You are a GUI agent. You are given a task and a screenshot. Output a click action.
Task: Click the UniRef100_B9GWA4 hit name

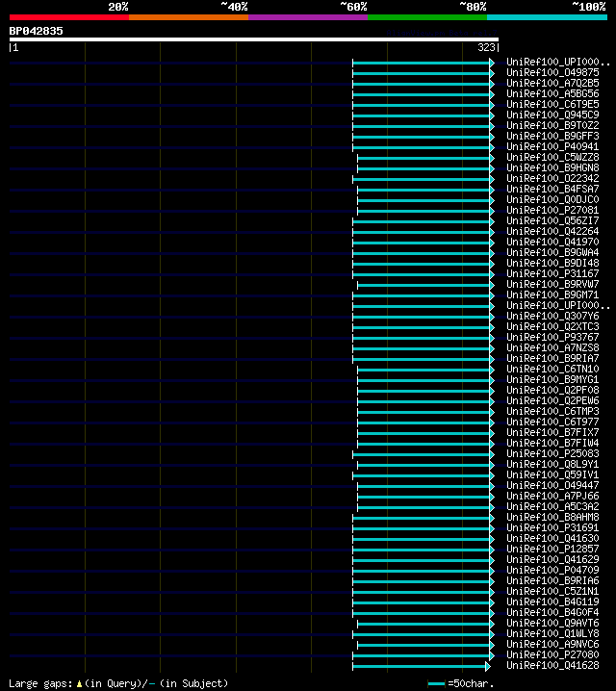coord(552,252)
